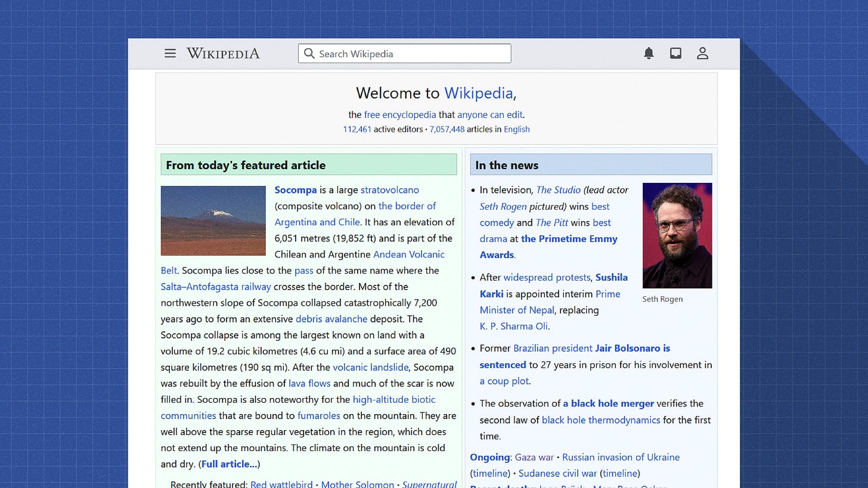Open the user account icon
The image size is (868, 488).
point(702,53)
